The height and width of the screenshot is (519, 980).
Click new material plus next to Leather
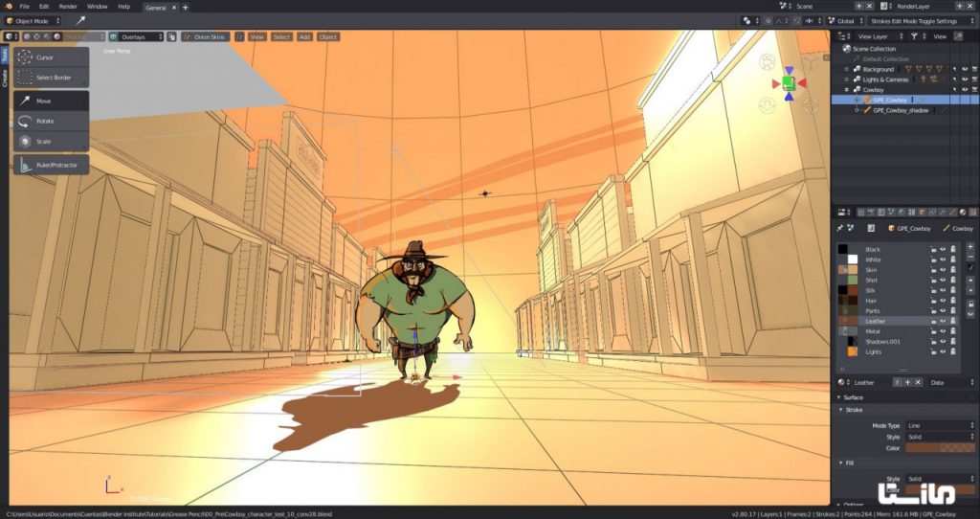pos(907,382)
